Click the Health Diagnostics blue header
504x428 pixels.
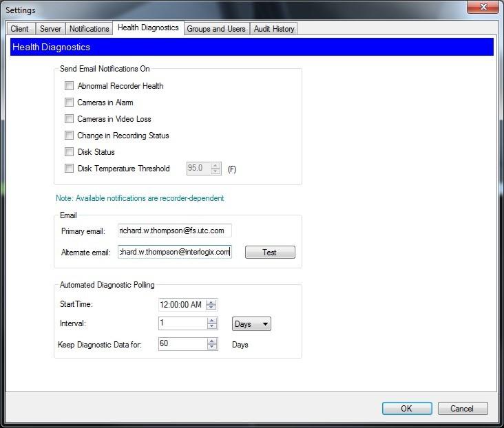click(x=252, y=47)
